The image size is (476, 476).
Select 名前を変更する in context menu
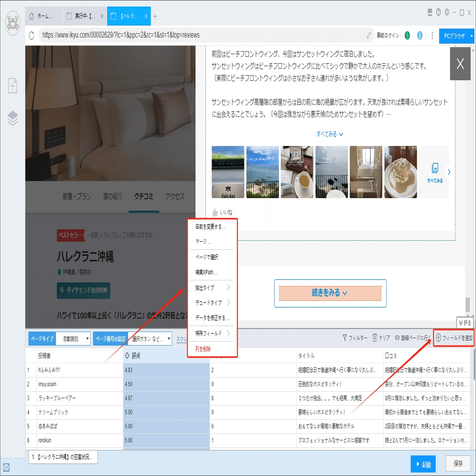click(x=212, y=227)
